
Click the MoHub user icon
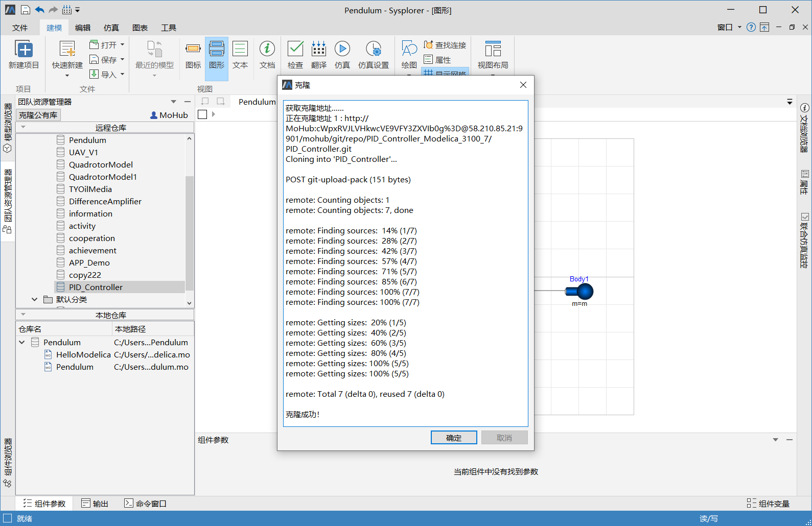[154, 115]
